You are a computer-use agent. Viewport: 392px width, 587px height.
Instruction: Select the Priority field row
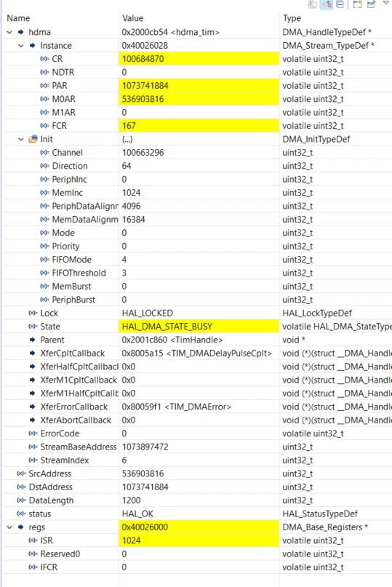point(197,247)
